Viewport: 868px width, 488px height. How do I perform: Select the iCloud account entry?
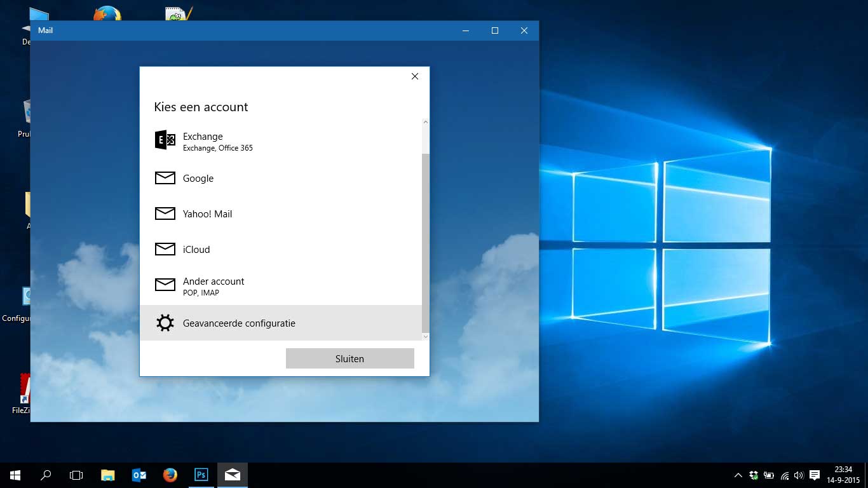(280, 249)
